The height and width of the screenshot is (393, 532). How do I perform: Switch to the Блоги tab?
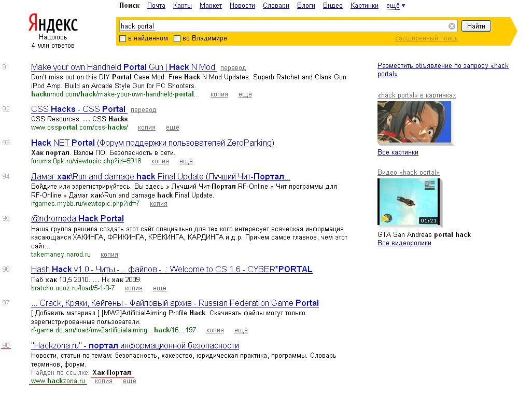306,5
